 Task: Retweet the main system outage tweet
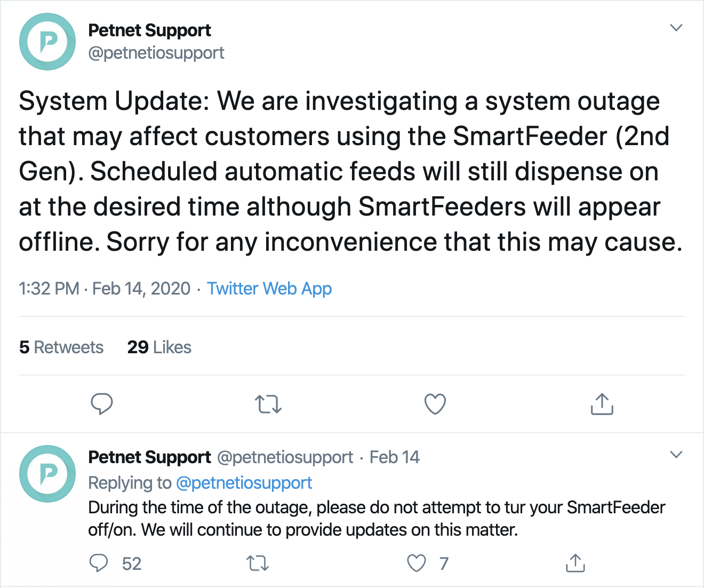point(268,404)
